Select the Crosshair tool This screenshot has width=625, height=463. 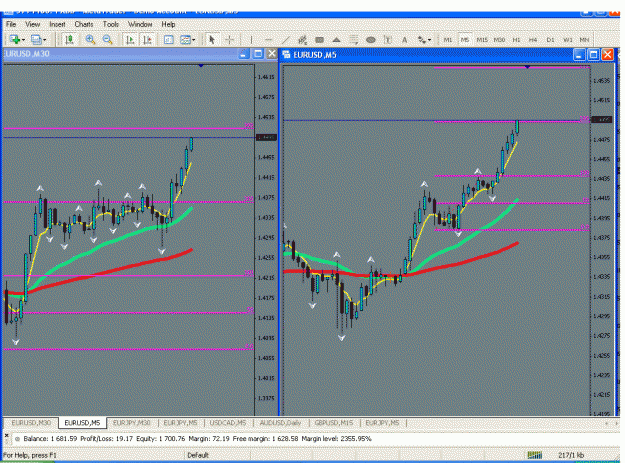tap(230, 39)
